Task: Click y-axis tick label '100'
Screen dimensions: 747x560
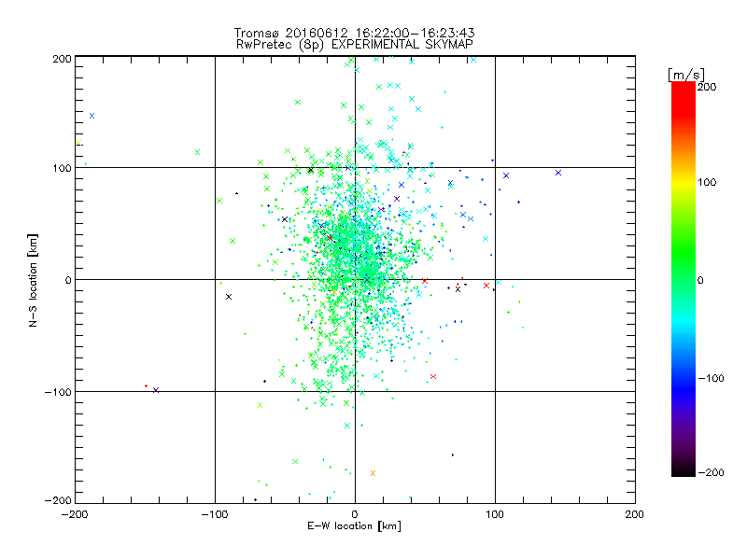Action: 62,168
